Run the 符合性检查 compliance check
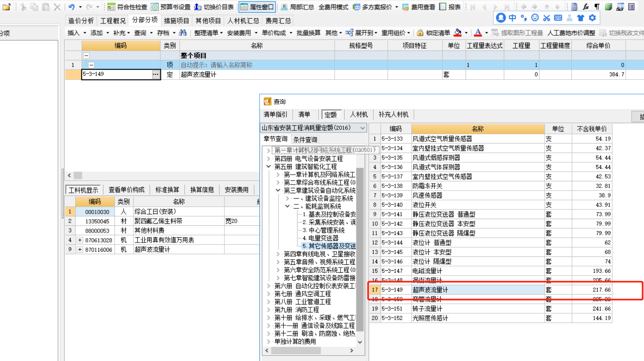Image resolution: width=644 pixels, height=361 pixels. coord(127,7)
